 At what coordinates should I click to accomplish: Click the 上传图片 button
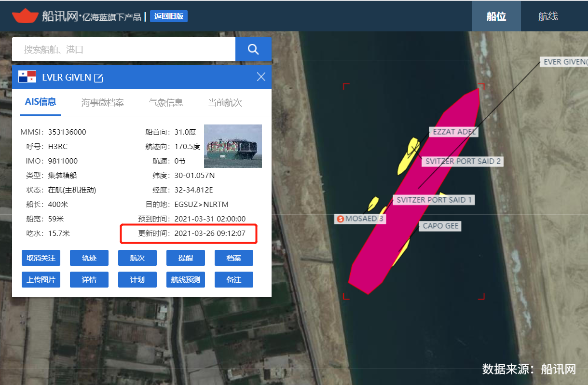[41, 279]
